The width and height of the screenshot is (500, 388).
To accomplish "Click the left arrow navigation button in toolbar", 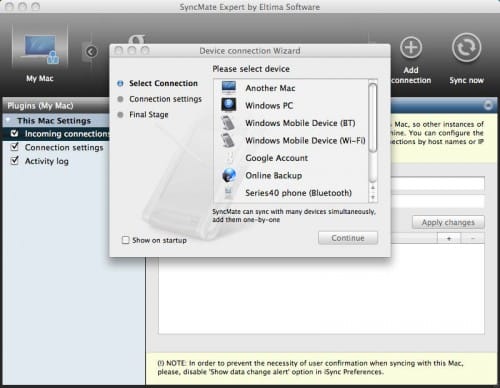I will point(91,52).
